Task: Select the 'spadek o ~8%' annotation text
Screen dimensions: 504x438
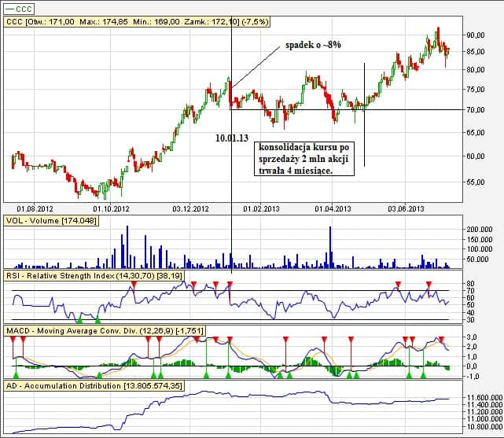Action: pos(311,48)
